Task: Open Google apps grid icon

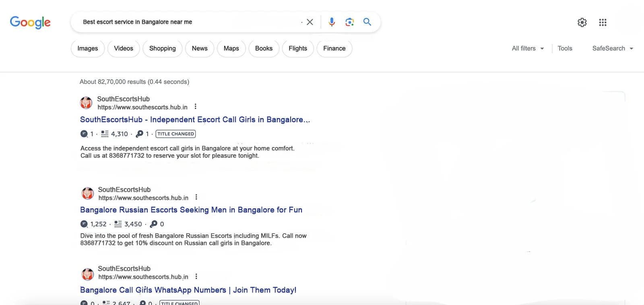Action: tap(603, 23)
